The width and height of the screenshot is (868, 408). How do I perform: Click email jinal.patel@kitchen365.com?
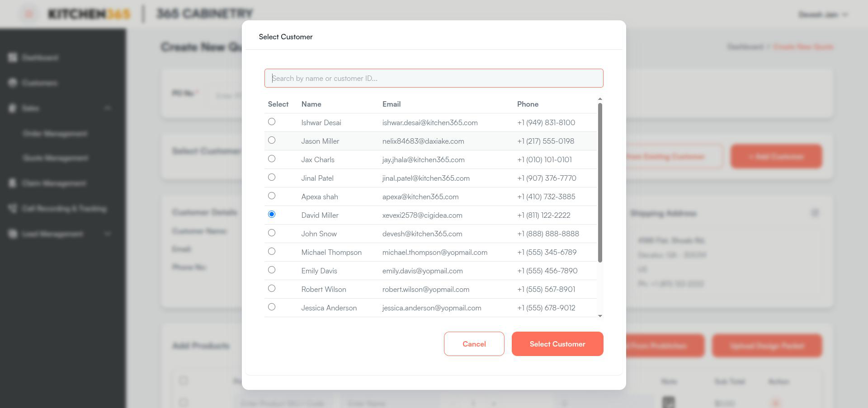426,178
